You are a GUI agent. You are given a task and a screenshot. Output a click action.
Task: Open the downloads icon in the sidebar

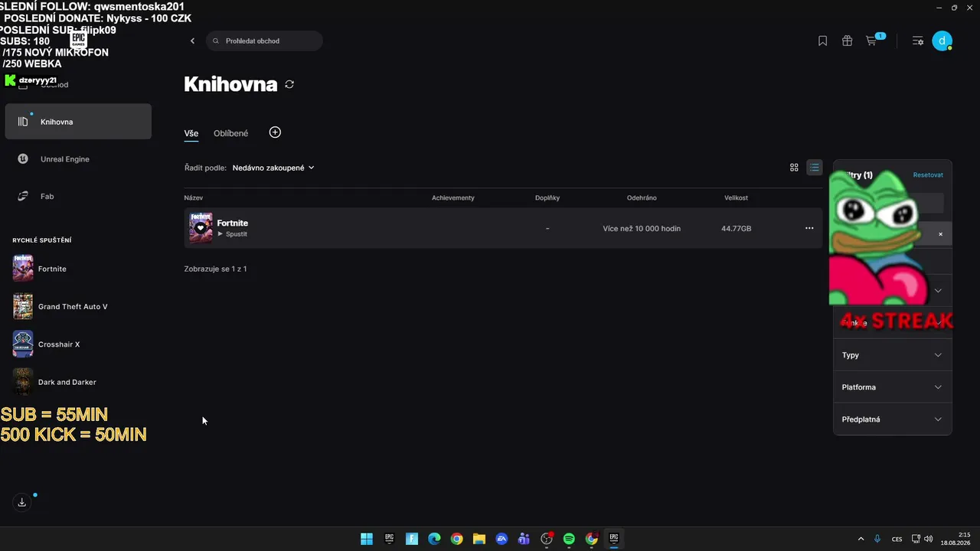(x=22, y=502)
